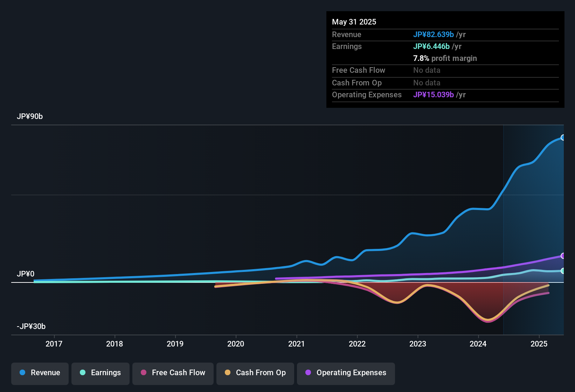
Task: Click the purple Operating Expenses dot
Action: tap(308, 373)
